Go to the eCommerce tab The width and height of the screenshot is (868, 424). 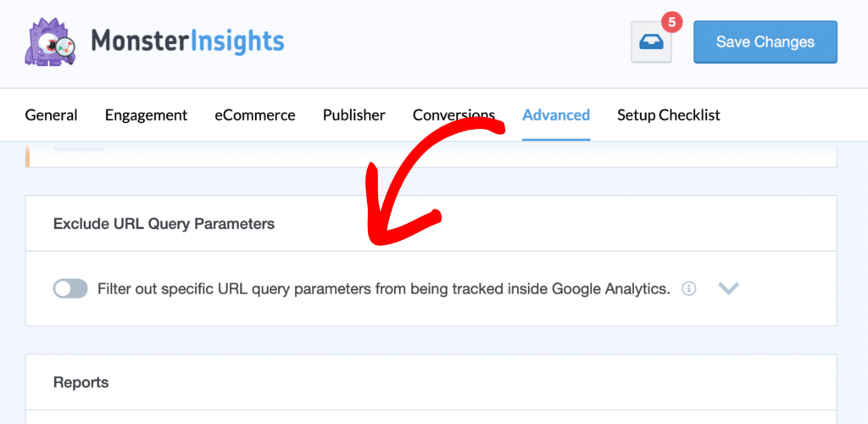(x=254, y=115)
